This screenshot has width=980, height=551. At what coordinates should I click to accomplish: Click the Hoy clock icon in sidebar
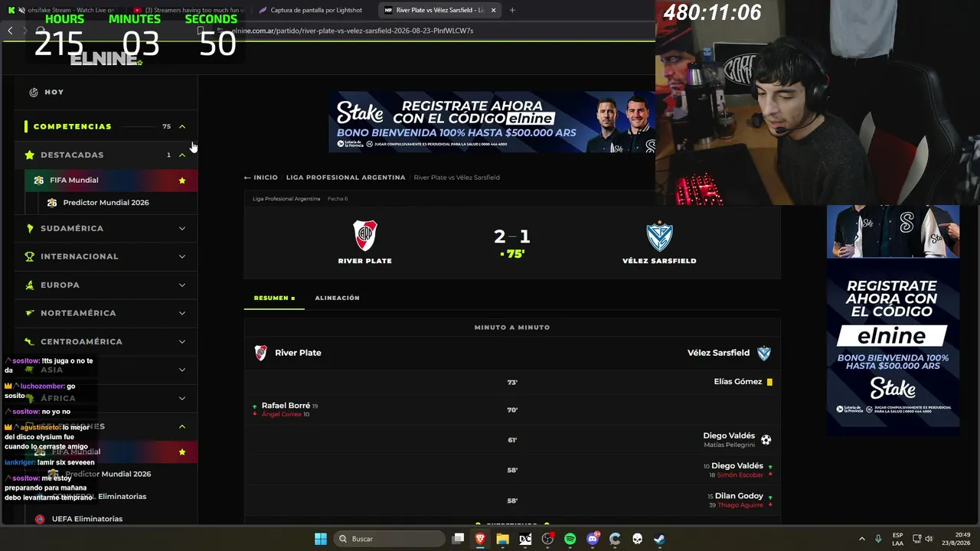(x=34, y=92)
